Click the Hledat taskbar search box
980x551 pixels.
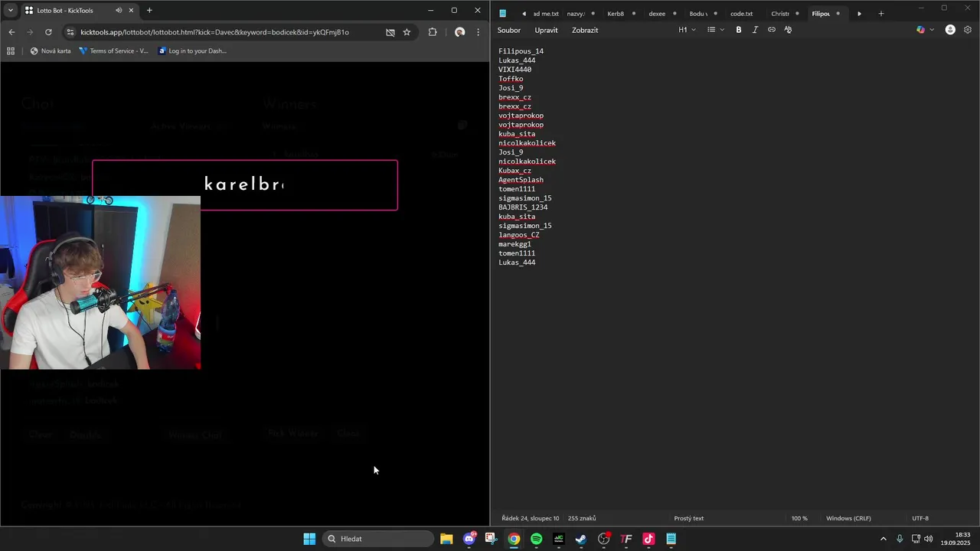378,539
